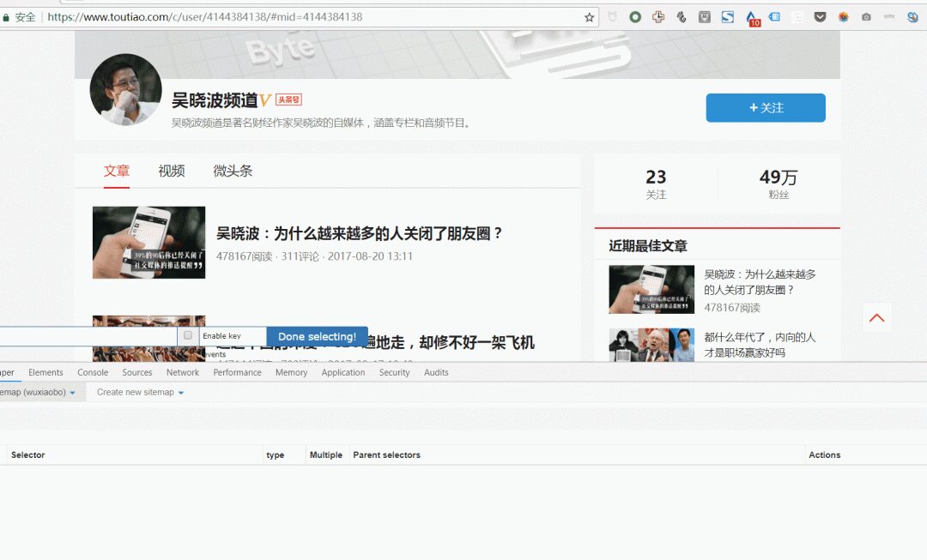Click the camera screenshot extension icon

coord(866,17)
